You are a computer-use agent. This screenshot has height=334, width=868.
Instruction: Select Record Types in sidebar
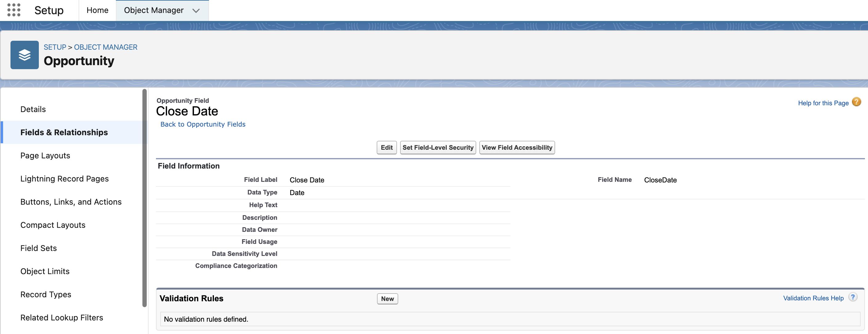click(46, 294)
